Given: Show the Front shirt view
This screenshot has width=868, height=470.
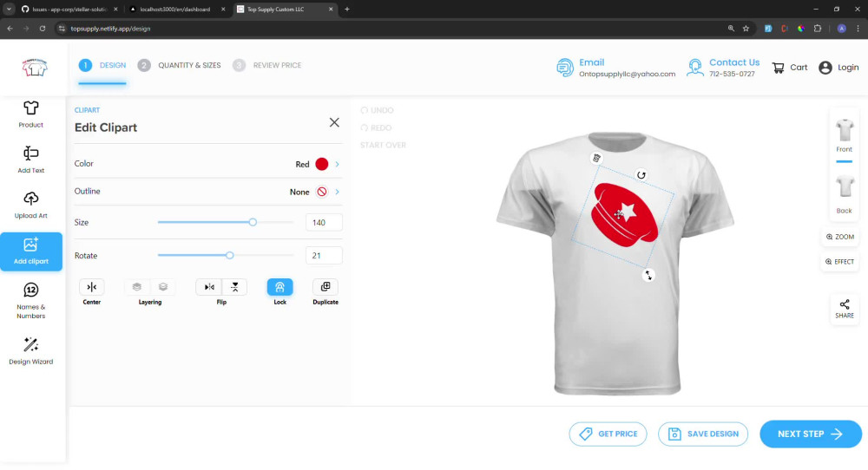Looking at the screenshot, I should 845,136.
